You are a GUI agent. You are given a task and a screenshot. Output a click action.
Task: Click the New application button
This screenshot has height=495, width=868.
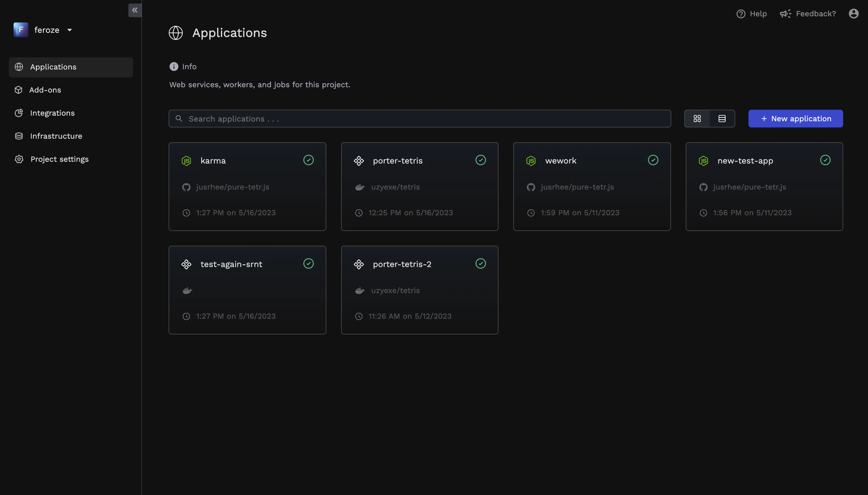click(x=795, y=119)
